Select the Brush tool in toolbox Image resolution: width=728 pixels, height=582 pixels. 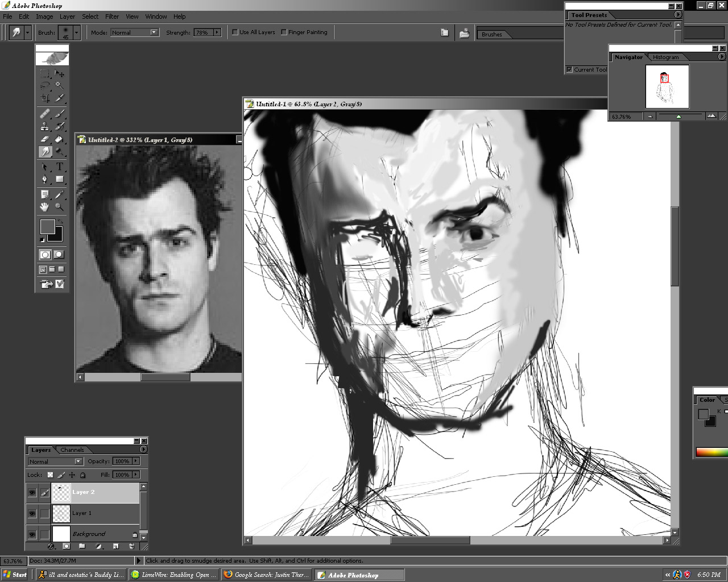pyautogui.click(x=59, y=114)
